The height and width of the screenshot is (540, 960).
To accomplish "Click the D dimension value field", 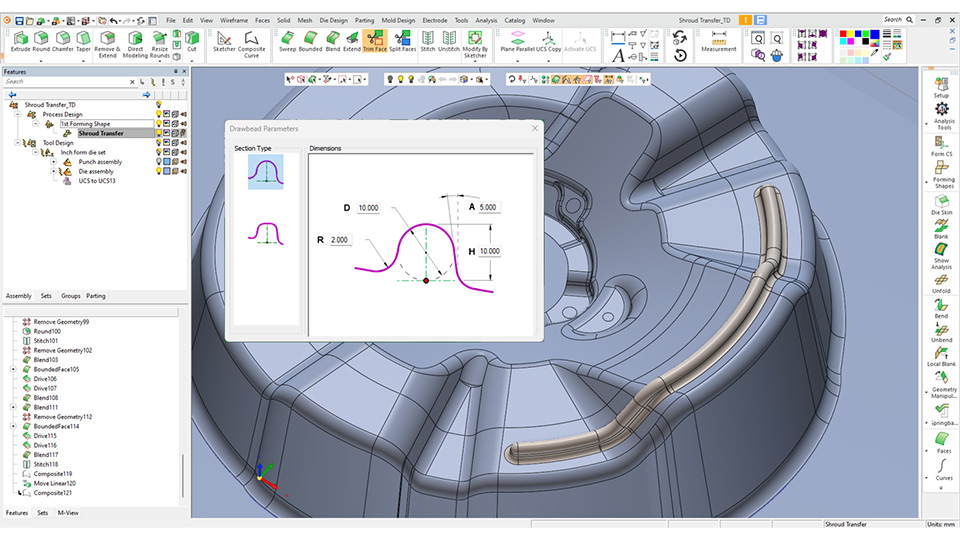I will click(x=368, y=208).
